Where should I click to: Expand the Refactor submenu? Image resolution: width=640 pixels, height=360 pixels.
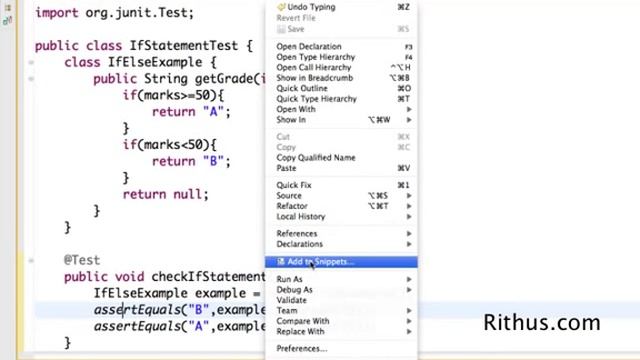coord(341,206)
